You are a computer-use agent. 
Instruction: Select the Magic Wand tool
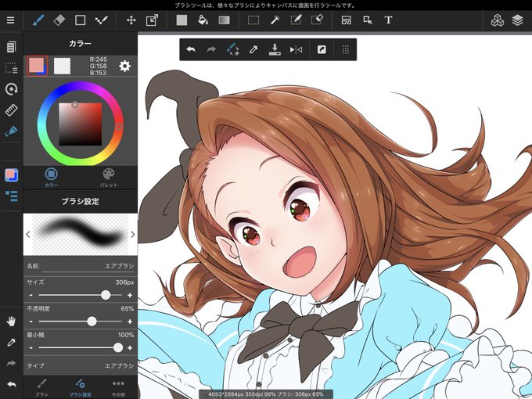275,20
